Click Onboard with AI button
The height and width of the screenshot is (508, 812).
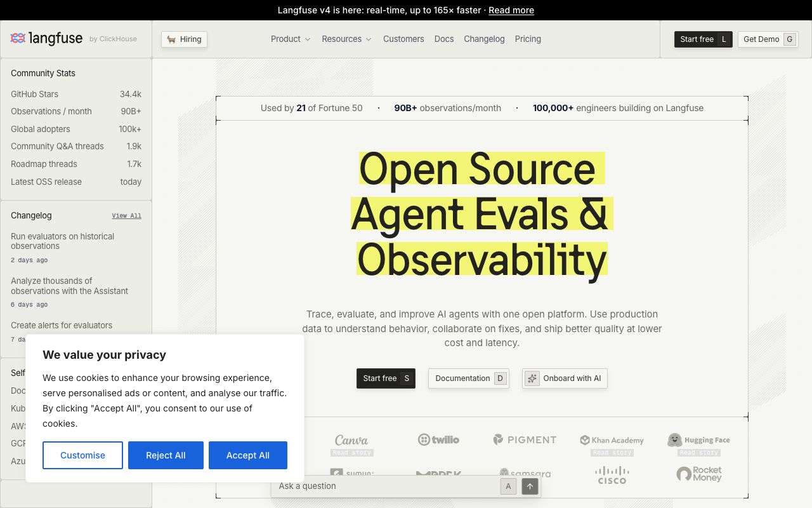[565, 378]
